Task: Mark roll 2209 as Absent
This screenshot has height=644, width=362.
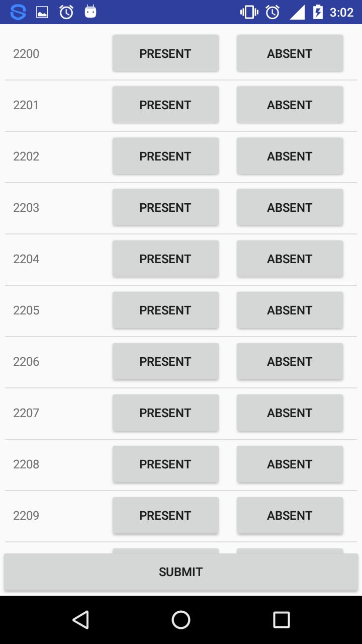Action: click(290, 515)
